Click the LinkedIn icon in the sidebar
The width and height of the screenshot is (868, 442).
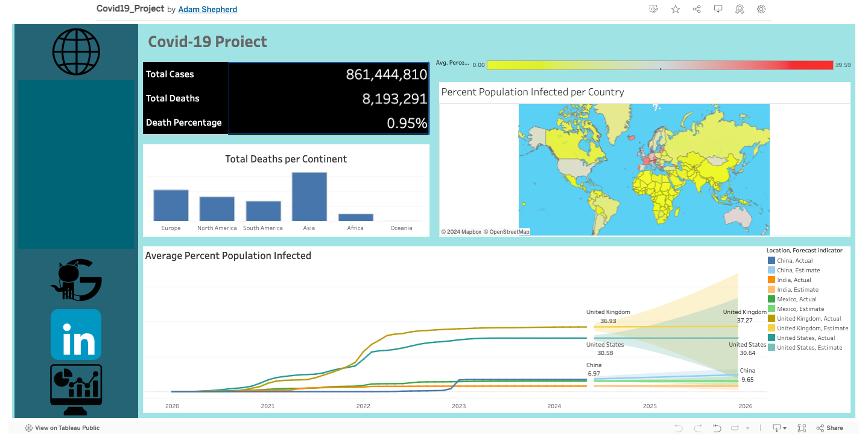point(75,334)
